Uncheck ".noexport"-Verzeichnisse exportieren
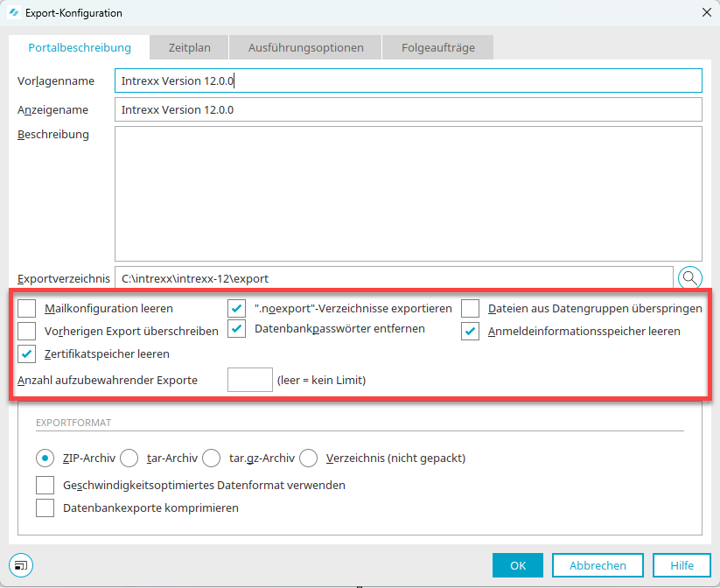 [237, 308]
